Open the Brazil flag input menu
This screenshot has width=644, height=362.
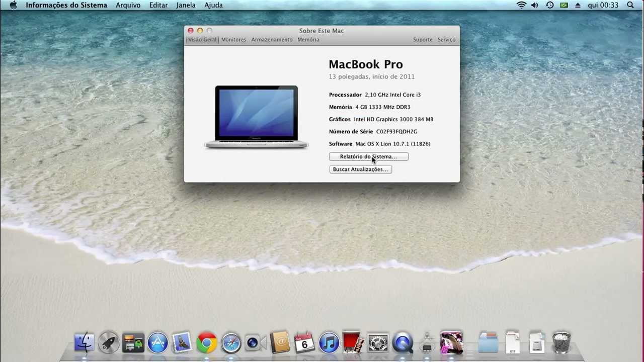click(x=564, y=5)
